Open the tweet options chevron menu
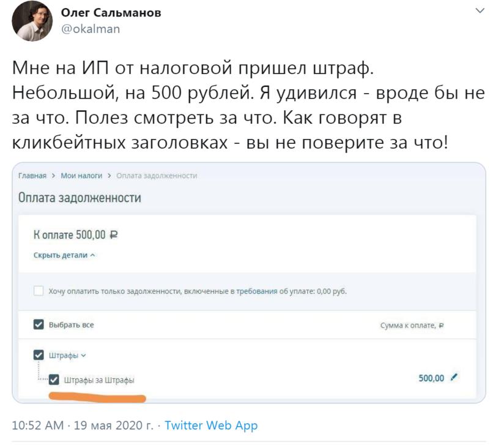504x445 pixels. tap(480, 11)
